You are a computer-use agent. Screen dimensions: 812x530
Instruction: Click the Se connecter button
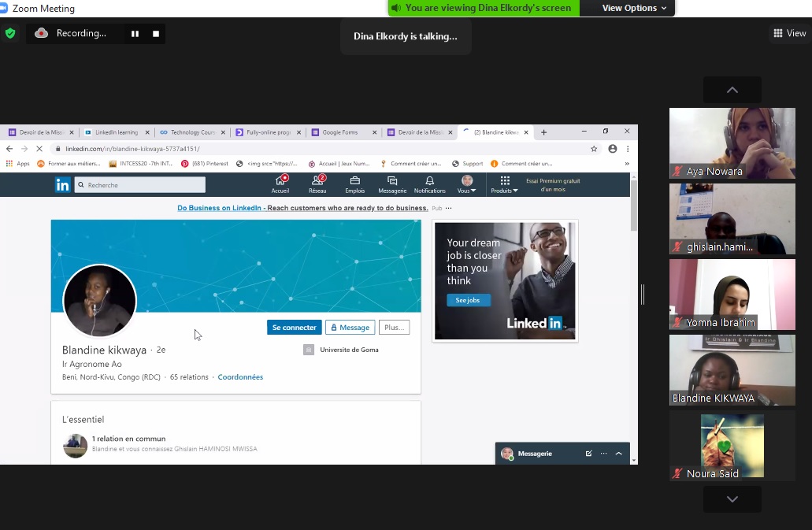pos(294,328)
